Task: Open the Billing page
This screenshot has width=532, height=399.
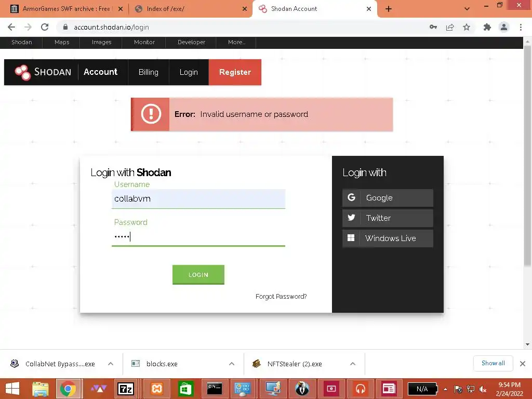Action: 148,72
